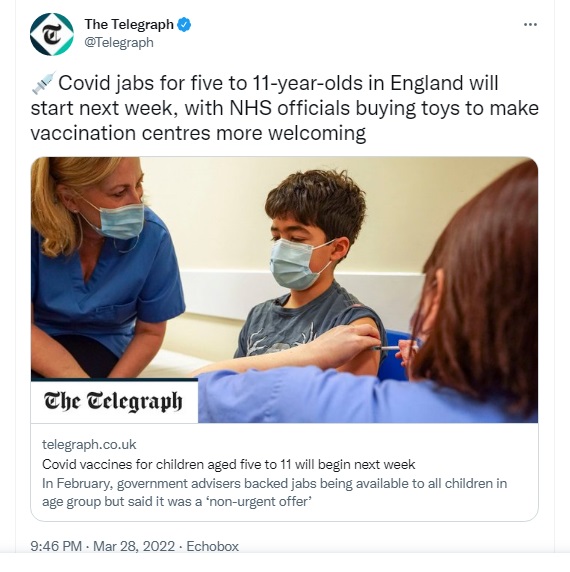Open the telegraph.co.uk domain link

tap(89, 444)
